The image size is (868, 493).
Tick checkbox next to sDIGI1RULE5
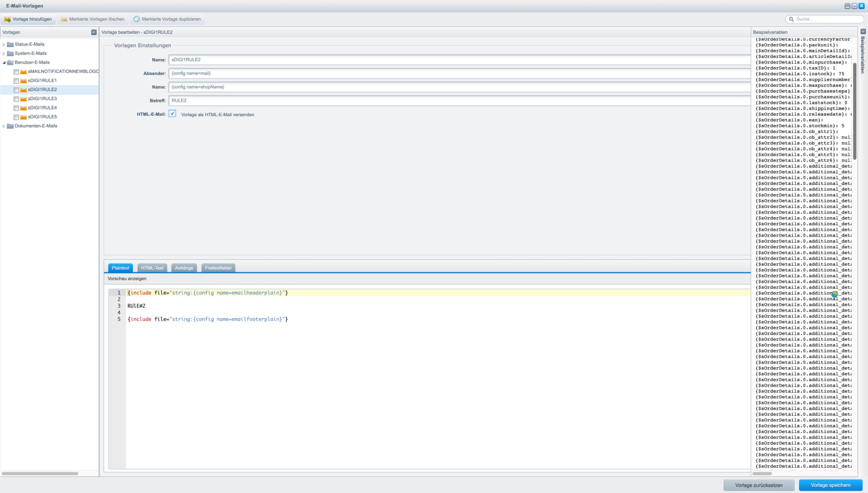16,117
